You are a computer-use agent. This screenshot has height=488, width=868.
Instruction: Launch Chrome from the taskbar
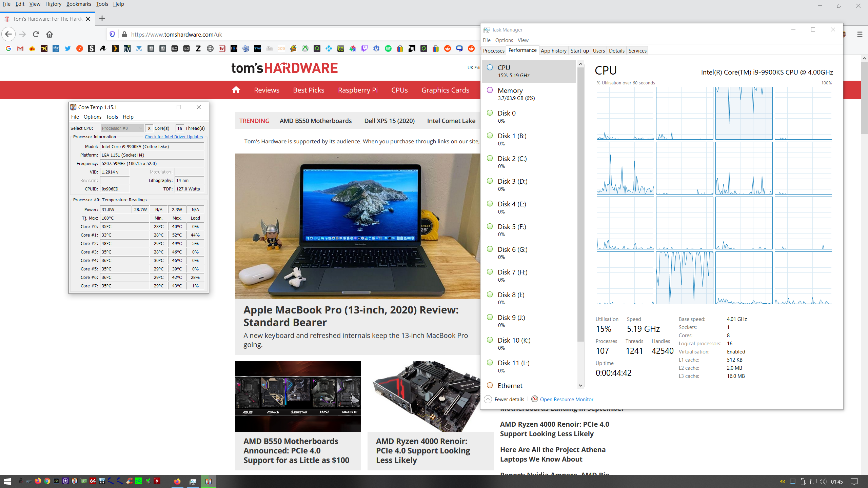47,481
